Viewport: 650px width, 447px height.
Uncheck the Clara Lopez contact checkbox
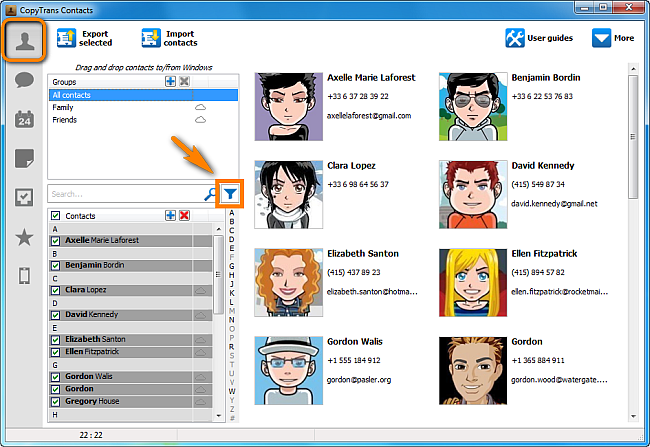(56, 290)
